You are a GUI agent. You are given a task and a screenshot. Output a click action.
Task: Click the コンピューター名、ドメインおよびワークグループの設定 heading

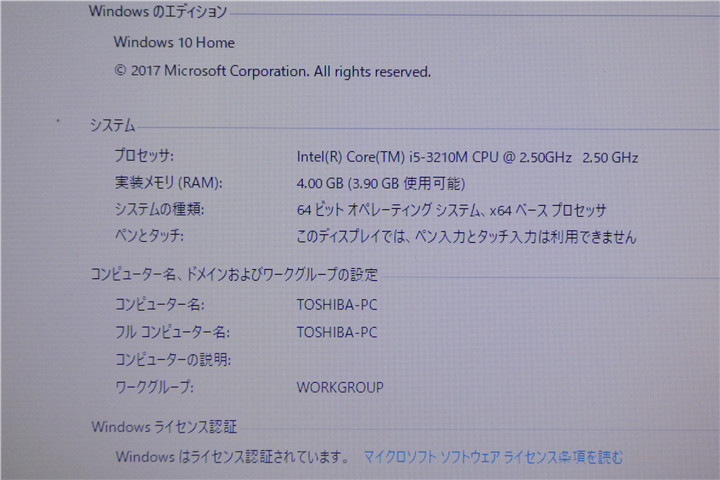click(x=234, y=275)
